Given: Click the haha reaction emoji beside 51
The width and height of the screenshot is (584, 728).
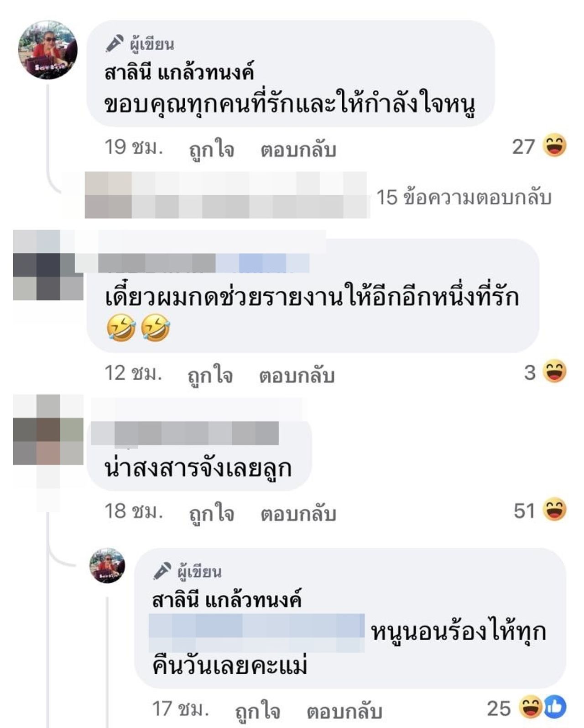Looking at the screenshot, I should point(554,509).
